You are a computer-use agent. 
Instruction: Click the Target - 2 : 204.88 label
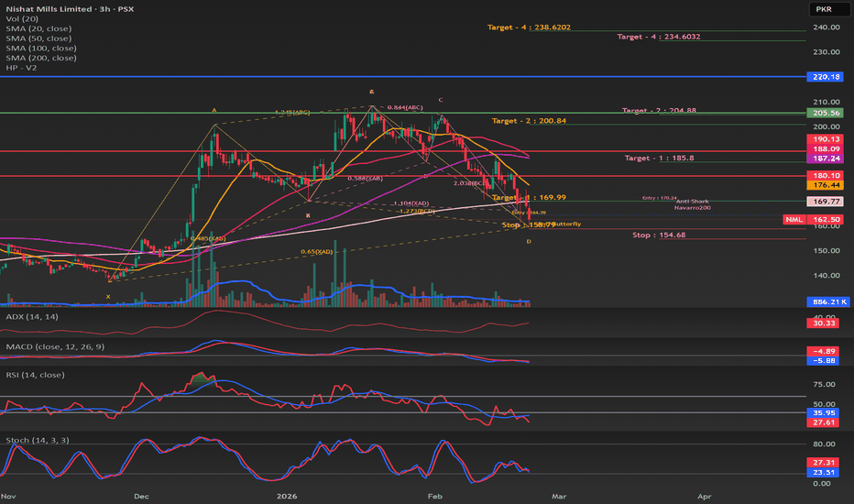659,111
